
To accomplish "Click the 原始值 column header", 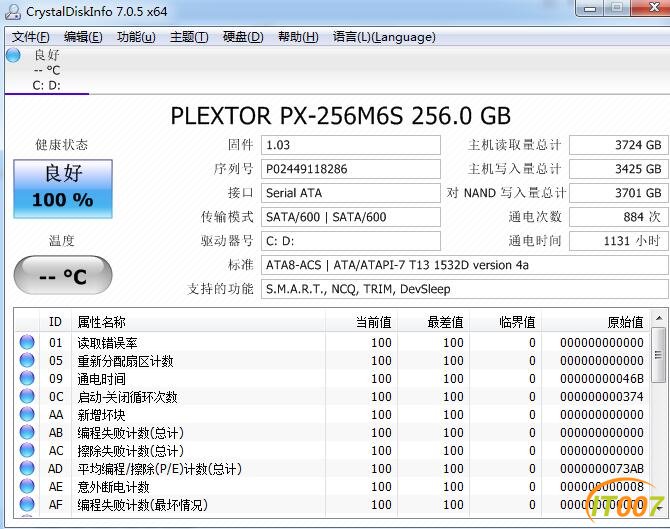I will [x=596, y=322].
